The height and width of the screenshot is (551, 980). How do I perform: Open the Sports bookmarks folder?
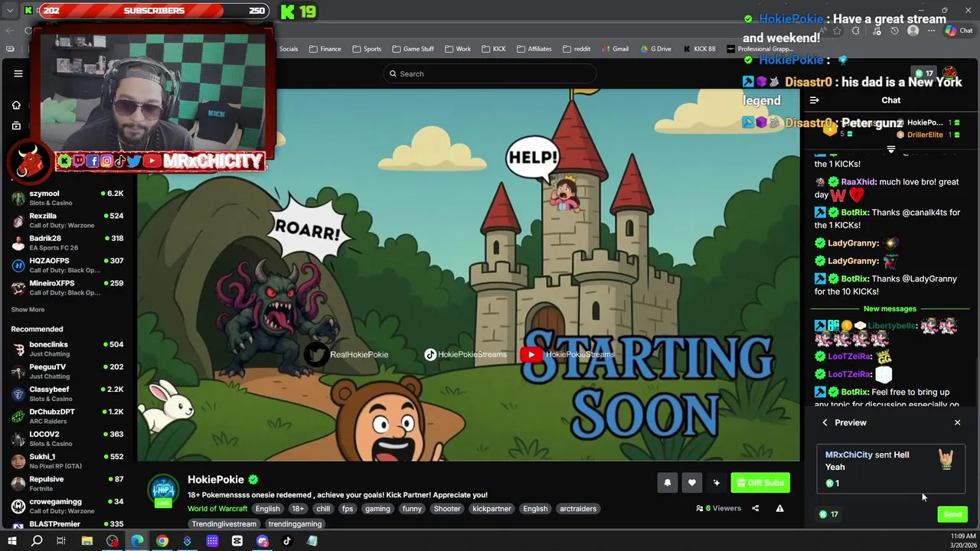coord(367,49)
